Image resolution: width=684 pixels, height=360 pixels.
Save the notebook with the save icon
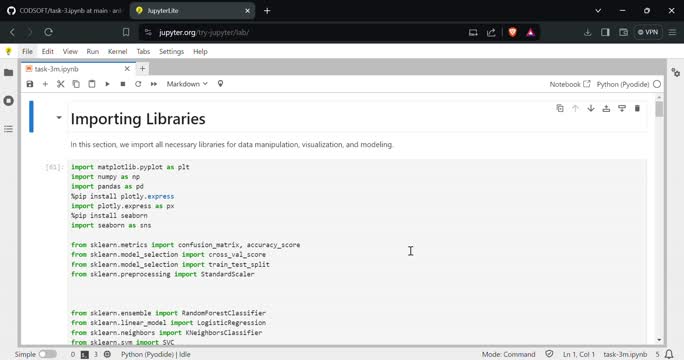[x=30, y=84]
